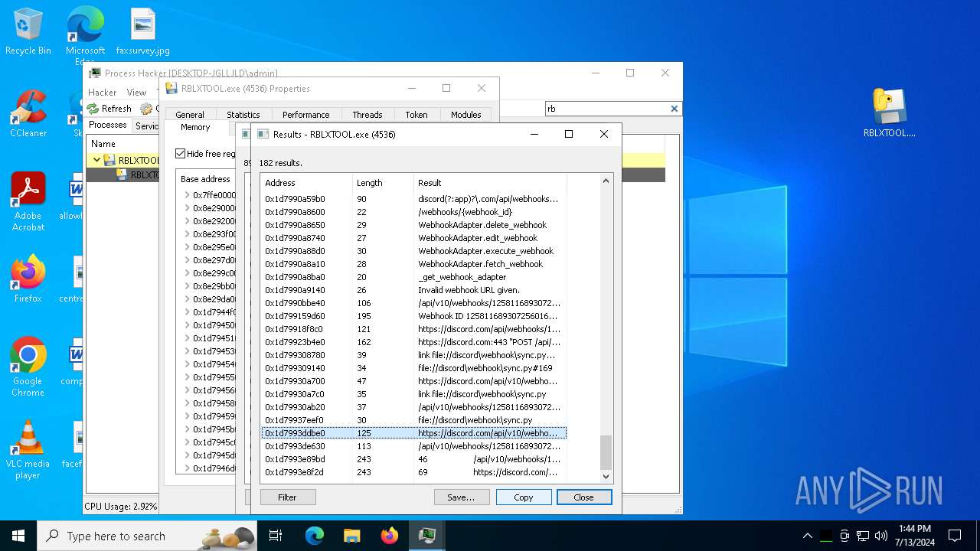Open Google Chrome desktop shortcut
This screenshot has width=980, height=551.
point(28,367)
